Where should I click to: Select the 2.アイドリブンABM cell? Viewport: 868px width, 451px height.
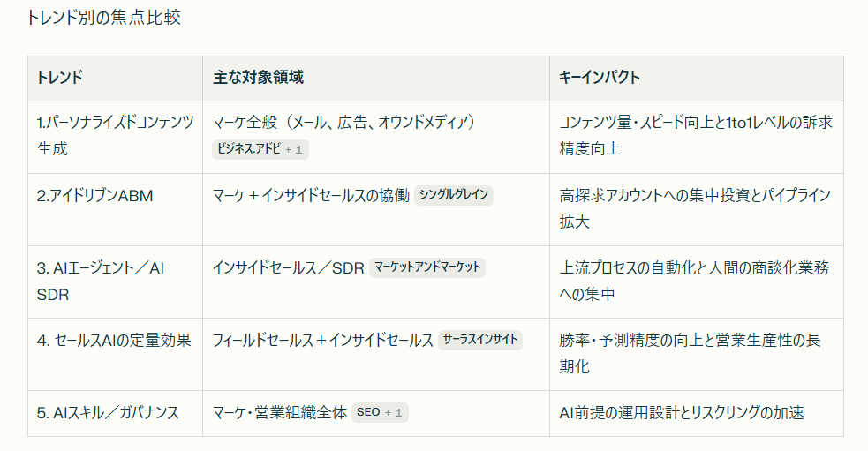115,209
